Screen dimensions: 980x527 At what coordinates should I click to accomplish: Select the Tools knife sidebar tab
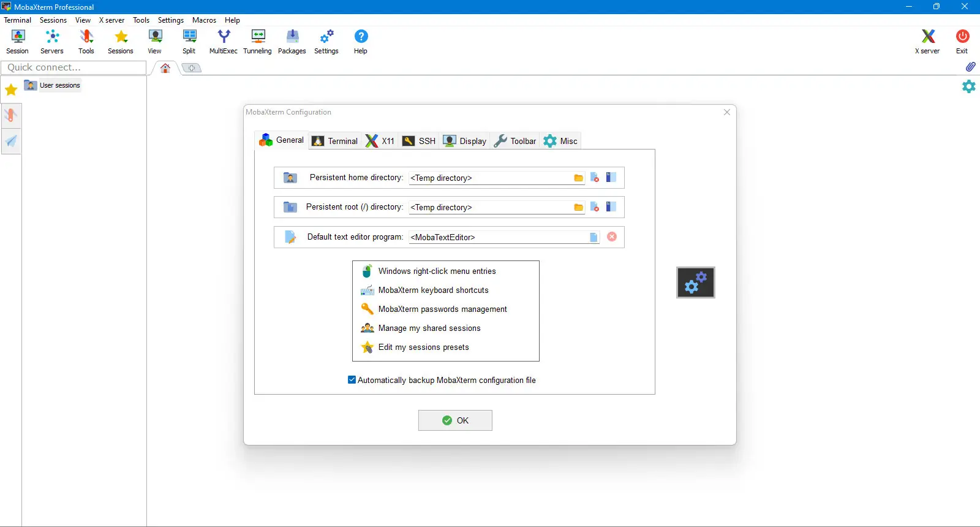pyautogui.click(x=11, y=115)
